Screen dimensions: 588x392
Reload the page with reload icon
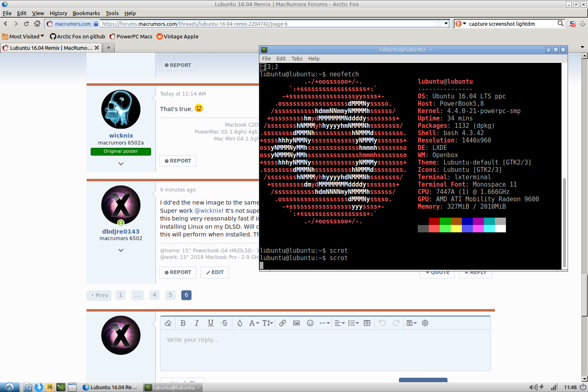[27, 24]
